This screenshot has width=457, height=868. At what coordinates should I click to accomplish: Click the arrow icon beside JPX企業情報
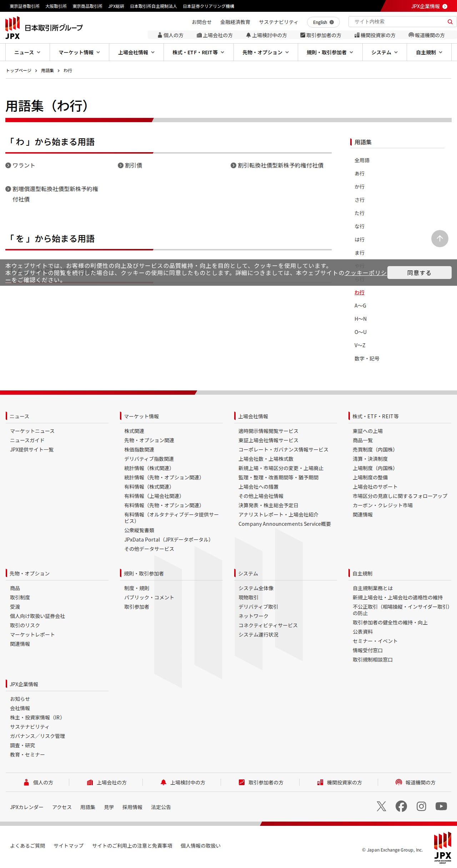pyautogui.click(x=445, y=6)
